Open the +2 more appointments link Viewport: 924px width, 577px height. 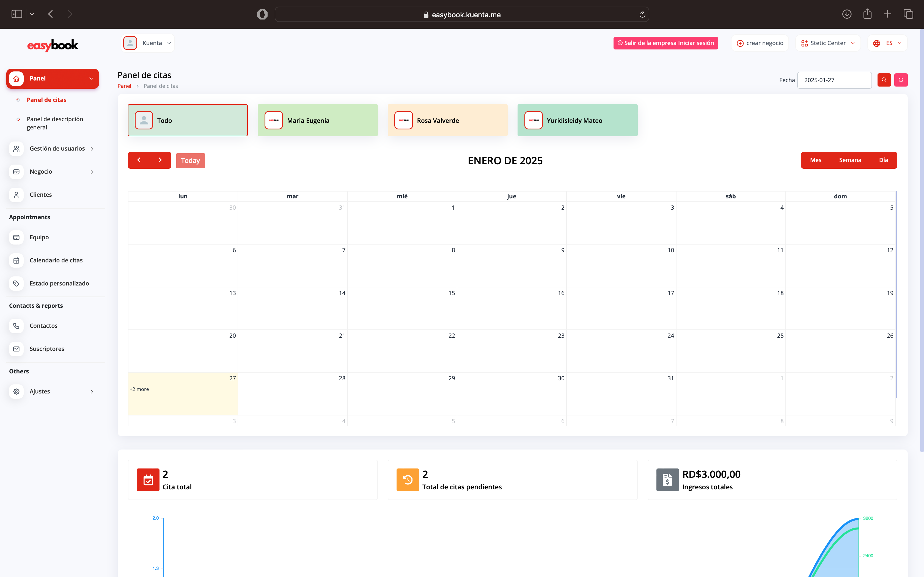pos(139,389)
